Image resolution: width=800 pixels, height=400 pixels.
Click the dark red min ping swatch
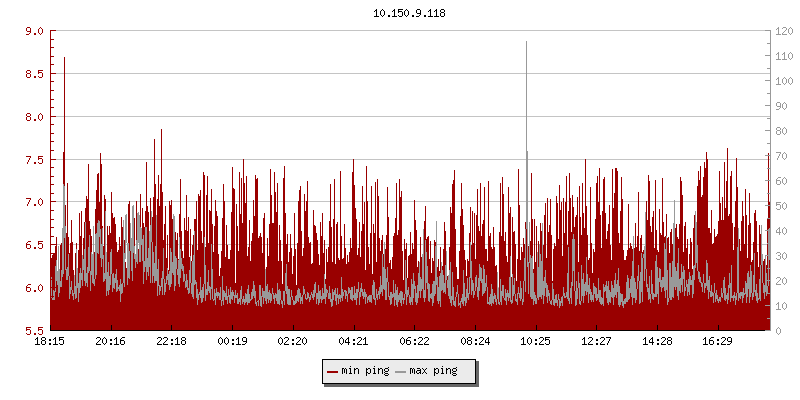pyautogui.click(x=332, y=372)
